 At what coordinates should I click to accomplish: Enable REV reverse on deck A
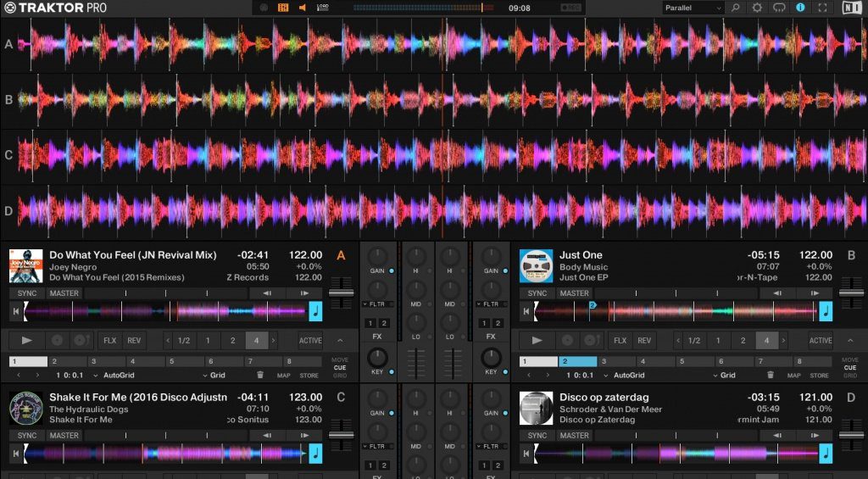point(134,340)
